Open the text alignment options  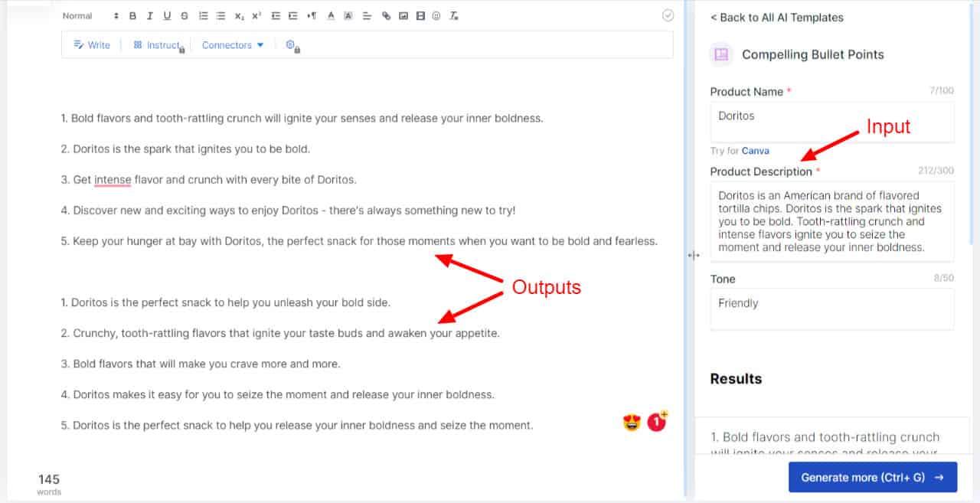pyautogui.click(x=367, y=16)
